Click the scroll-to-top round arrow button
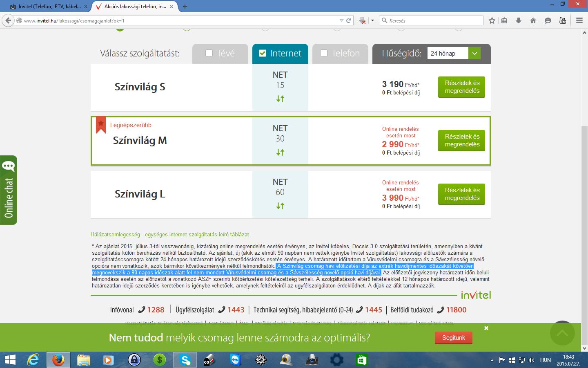Viewport: 588px width, 368px height. (x=562, y=333)
